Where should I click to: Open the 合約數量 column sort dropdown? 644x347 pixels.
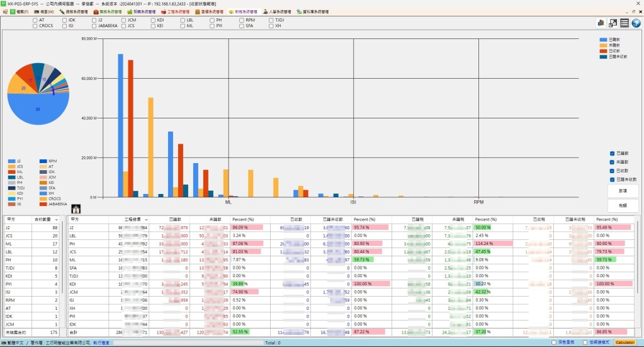click(x=56, y=219)
